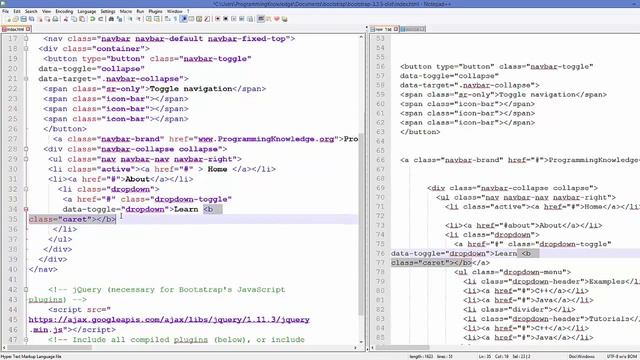This screenshot has height=360, width=640.
Task: Collapse fold marker at line 18
Action: click(26, 49)
